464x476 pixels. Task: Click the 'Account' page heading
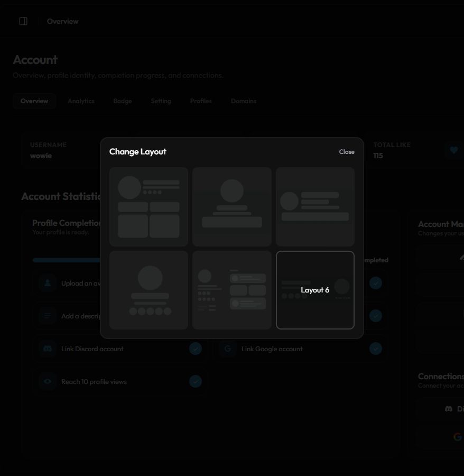[35, 60]
